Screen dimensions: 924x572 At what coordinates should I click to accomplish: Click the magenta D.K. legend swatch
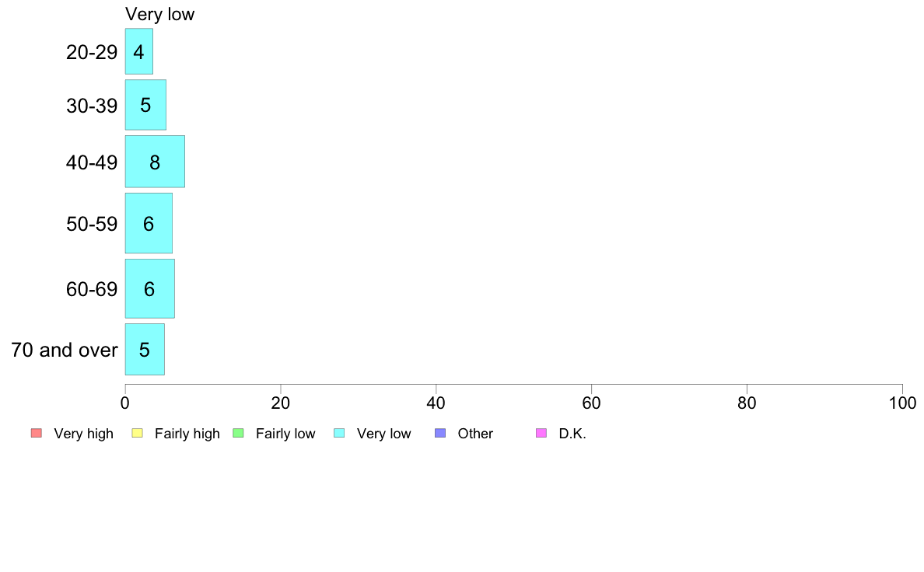(541, 433)
